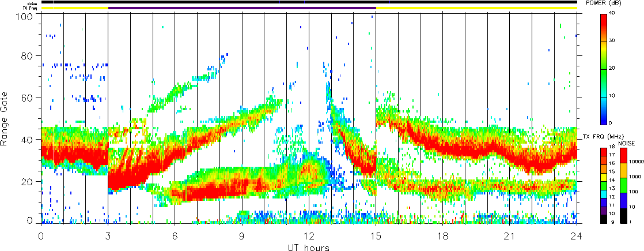The image size is (644, 251).
Task: Click the 'POWER (dB)' colorbar title
Action: (x=603, y=3)
